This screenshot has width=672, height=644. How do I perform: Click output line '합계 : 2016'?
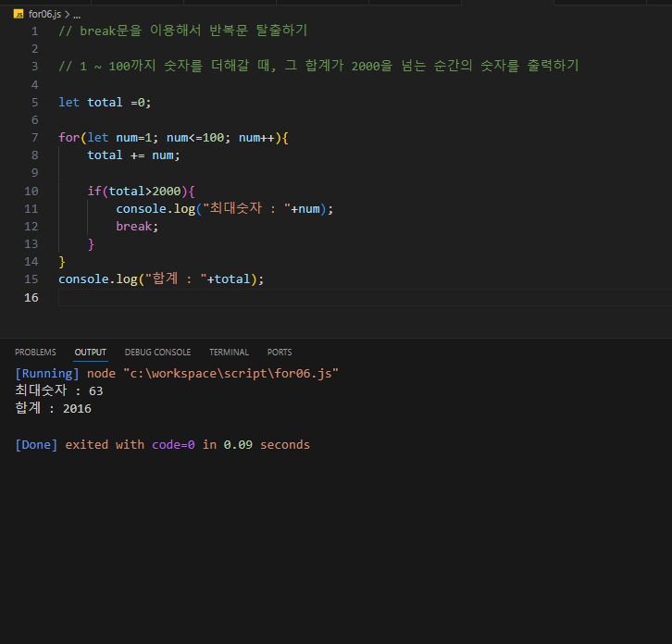pos(53,408)
